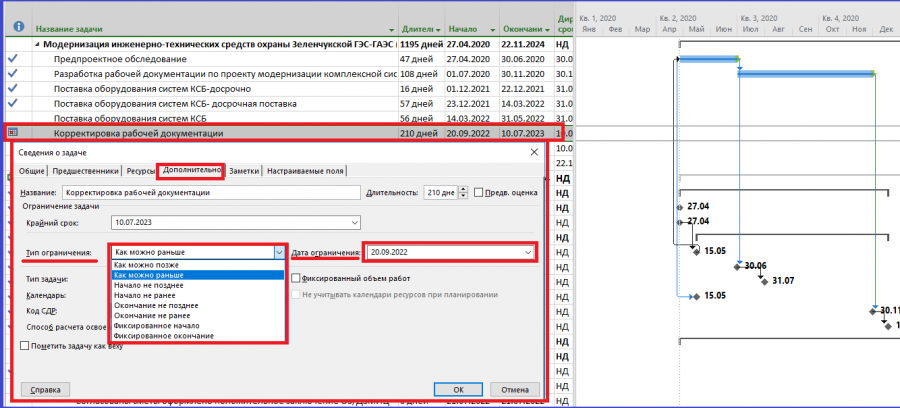Image resolution: width=900 pixels, height=408 pixels.
Task: Open the Ресурсы tab
Action: [140, 171]
